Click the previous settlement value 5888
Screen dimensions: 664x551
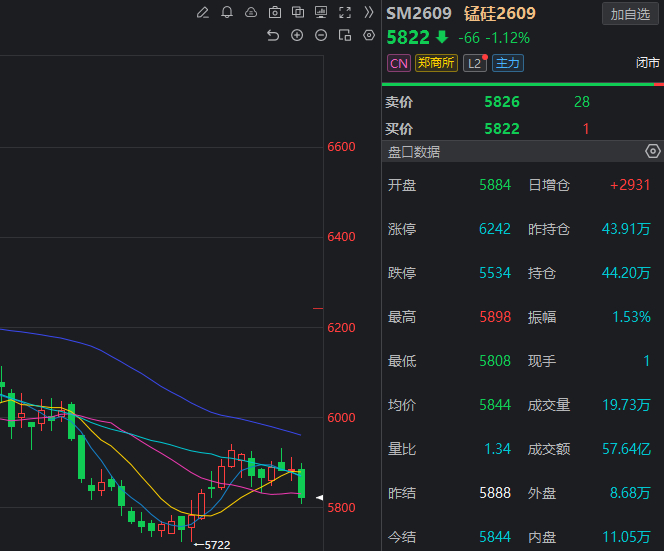(x=495, y=493)
